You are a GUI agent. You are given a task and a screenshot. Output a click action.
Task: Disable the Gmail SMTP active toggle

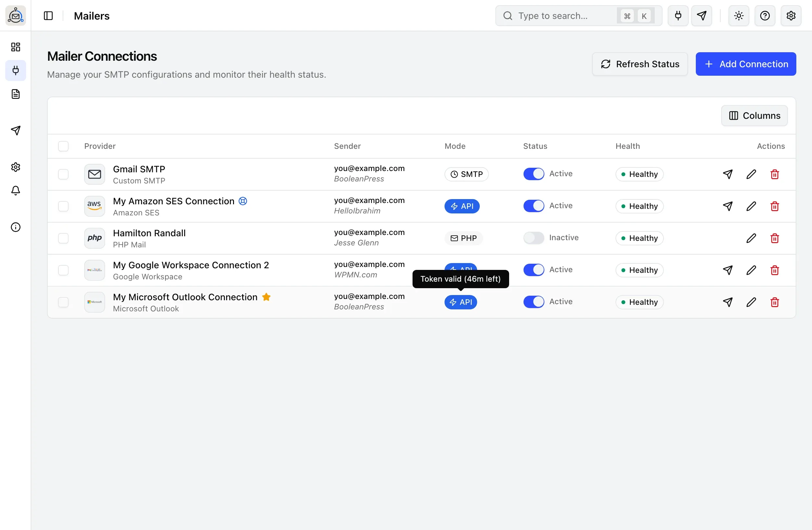(534, 174)
